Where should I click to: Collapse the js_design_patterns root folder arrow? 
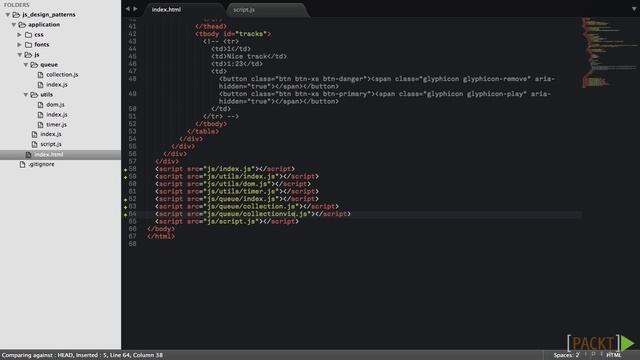click(8, 15)
